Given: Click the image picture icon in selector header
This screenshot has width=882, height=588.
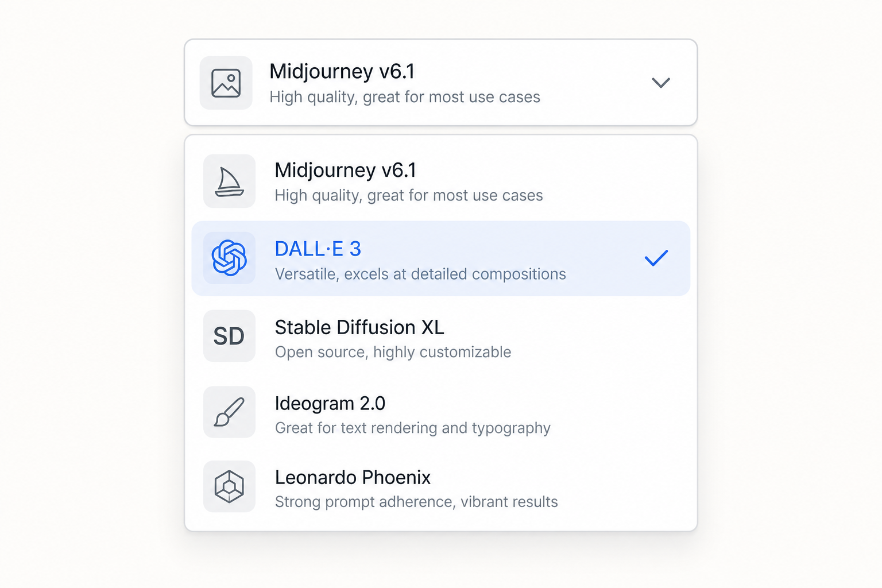Looking at the screenshot, I should [226, 83].
